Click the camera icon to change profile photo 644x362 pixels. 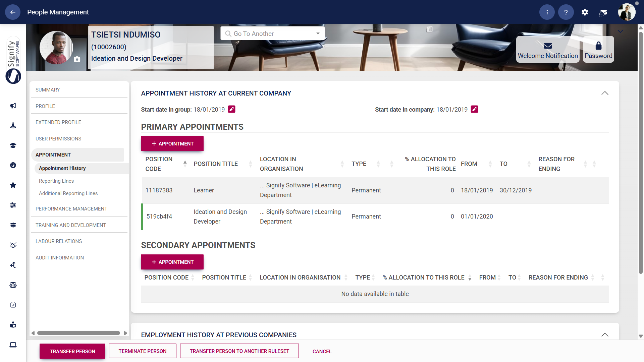[x=77, y=59]
